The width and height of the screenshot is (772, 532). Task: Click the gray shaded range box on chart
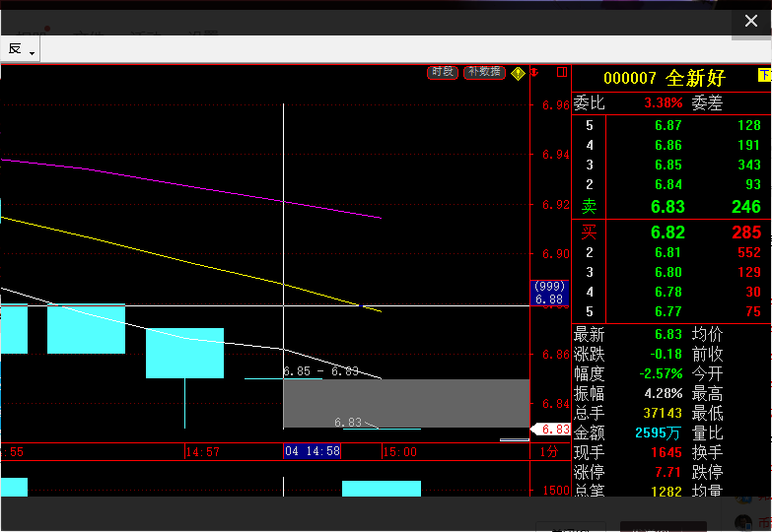click(x=406, y=403)
